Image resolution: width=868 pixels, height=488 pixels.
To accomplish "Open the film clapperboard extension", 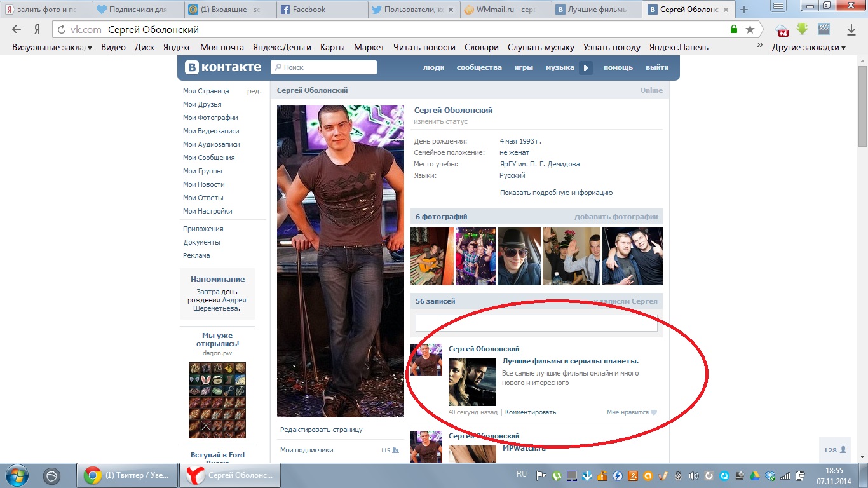I will [x=824, y=29].
